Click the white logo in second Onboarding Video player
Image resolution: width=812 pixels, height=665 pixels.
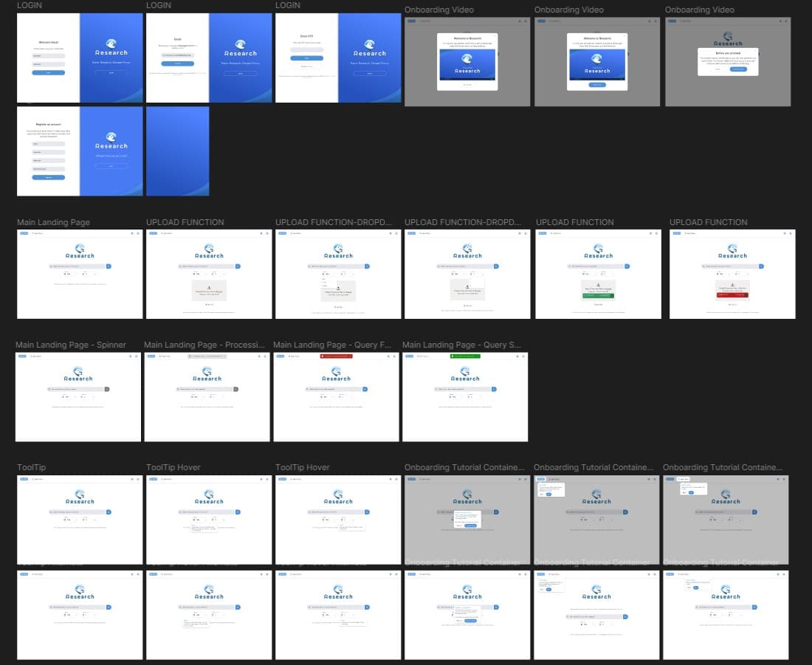coord(597,58)
